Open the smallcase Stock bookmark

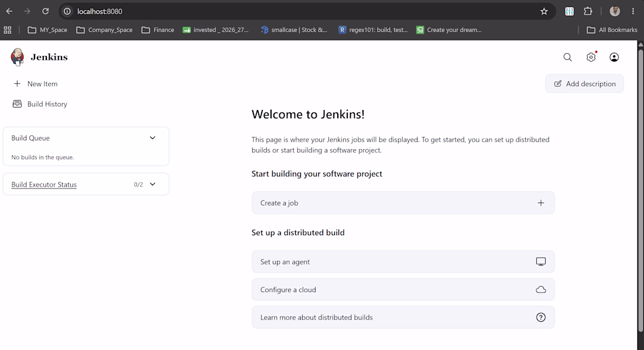point(294,30)
